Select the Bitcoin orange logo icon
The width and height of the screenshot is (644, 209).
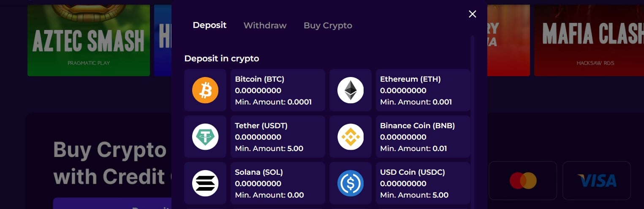point(205,90)
